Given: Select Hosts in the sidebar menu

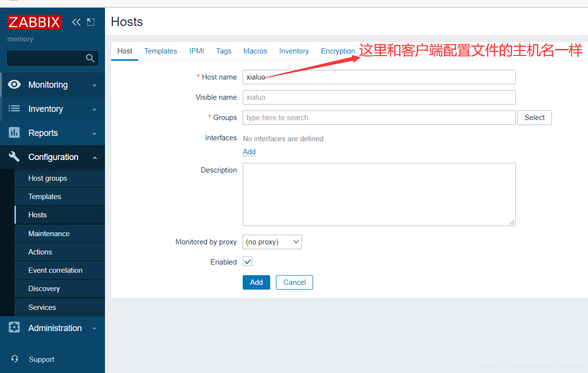Looking at the screenshot, I should (60, 215).
